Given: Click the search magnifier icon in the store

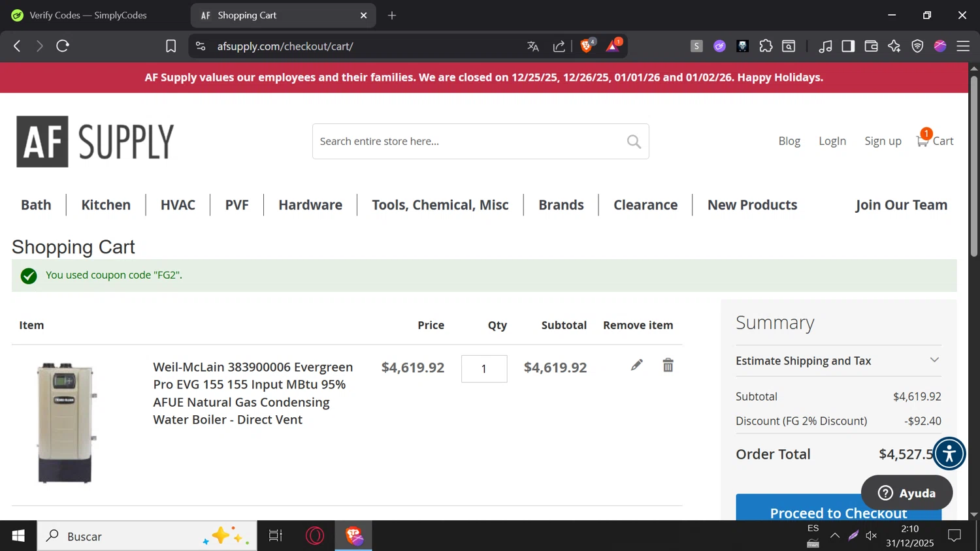Looking at the screenshot, I should click(634, 142).
